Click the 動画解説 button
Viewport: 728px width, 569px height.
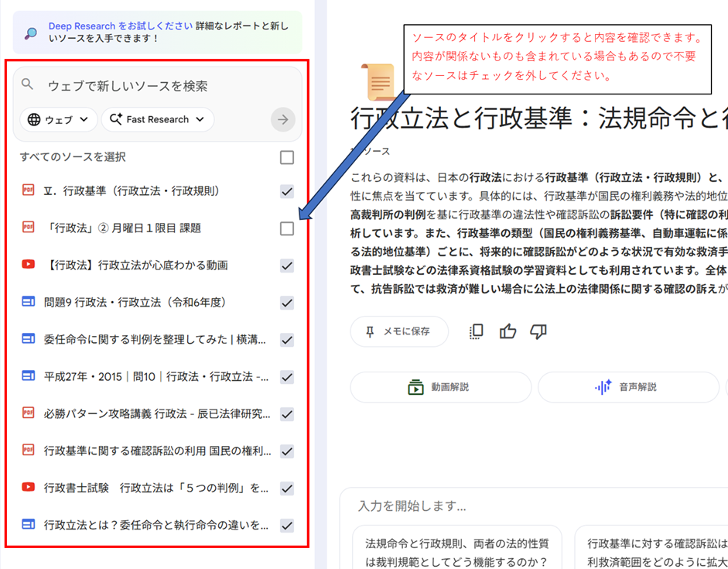[x=440, y=387]
